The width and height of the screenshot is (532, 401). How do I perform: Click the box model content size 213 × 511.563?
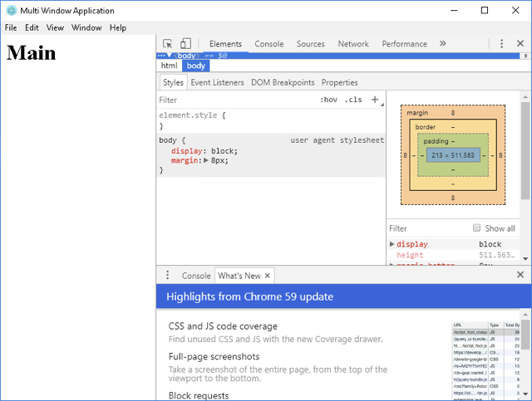pyautogui.click(x=453, y=155)
